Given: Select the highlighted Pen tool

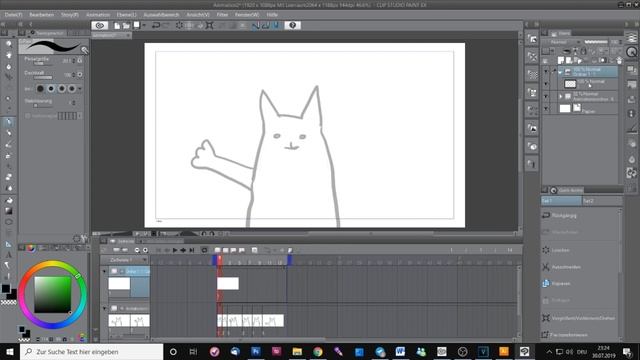Looking at the screenshot, I should tap(9, 122).
